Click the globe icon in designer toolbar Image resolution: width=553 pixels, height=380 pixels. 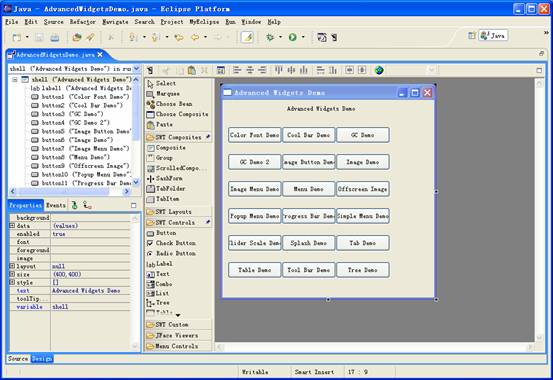click(x=379, y=70)
